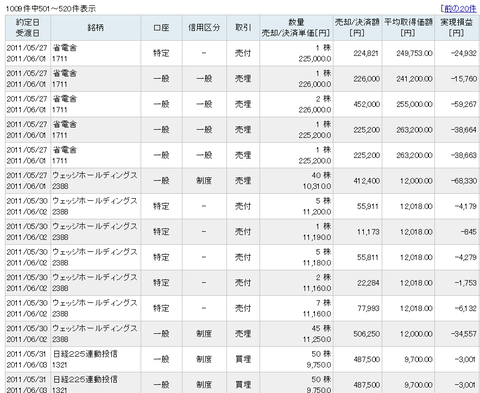This screenshot has height=393, width=480.
Task: Select realized loss value -38,664
Action: [463, 130]
